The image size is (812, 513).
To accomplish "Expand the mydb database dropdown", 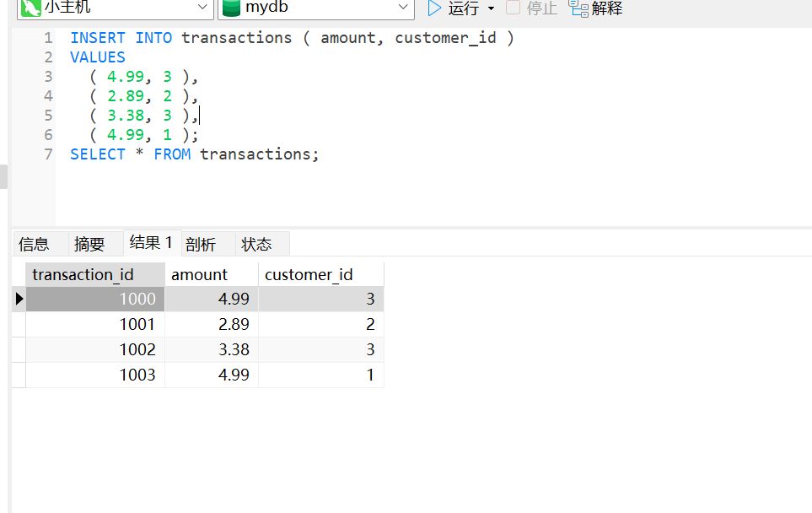I will (x=403, y=8).
